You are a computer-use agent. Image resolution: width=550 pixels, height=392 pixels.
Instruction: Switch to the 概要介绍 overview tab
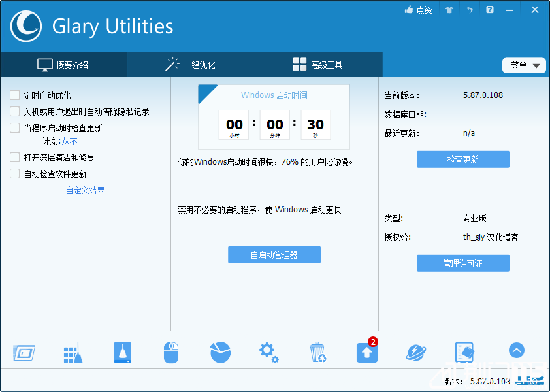tap(64, 65)
